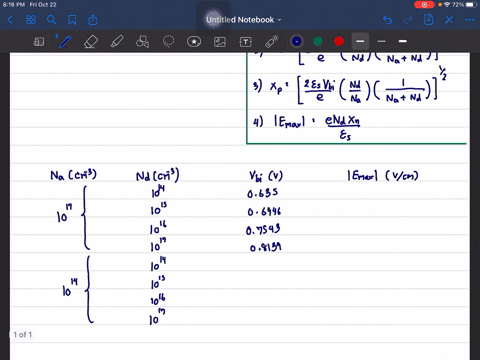Select the Image insert tool
Viewport: 480px width, 360px height.
click(220, 42)
